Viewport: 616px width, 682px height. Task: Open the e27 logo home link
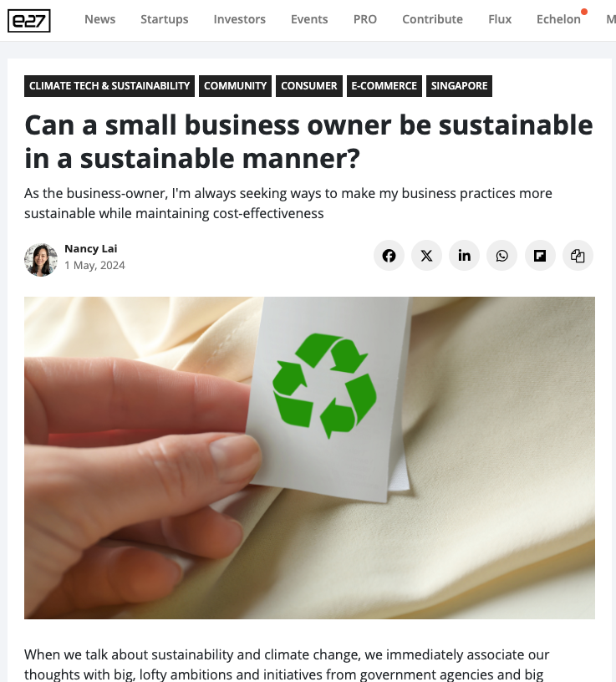(29, 20)
